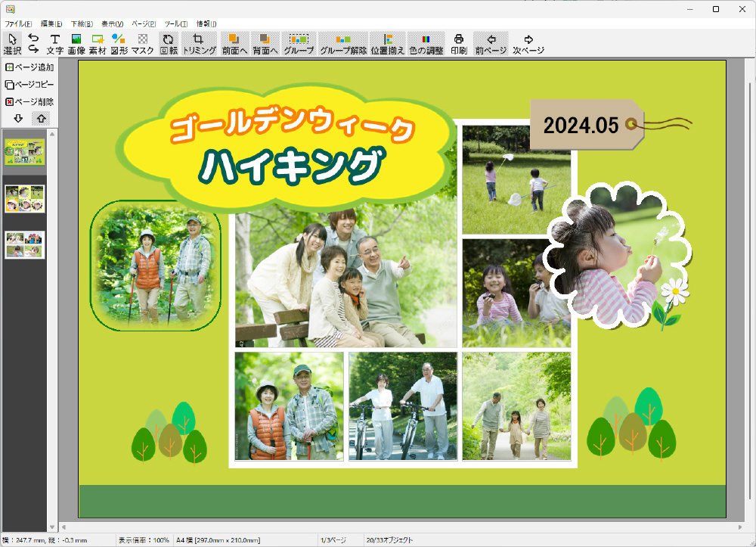The image size is (756, 547).
Task: Activate the トリミング (crop) tool
Action: [x=199, y=44]
